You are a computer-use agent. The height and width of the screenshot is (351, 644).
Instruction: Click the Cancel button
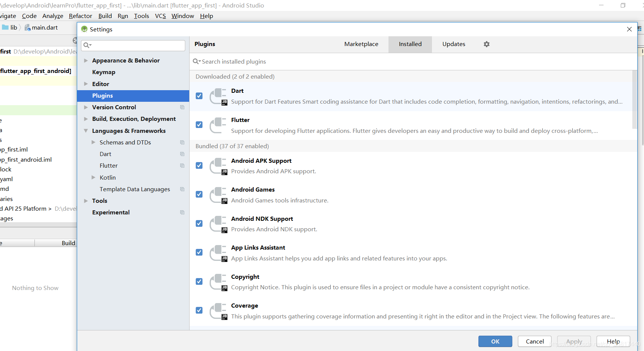(x=535, y=341)
